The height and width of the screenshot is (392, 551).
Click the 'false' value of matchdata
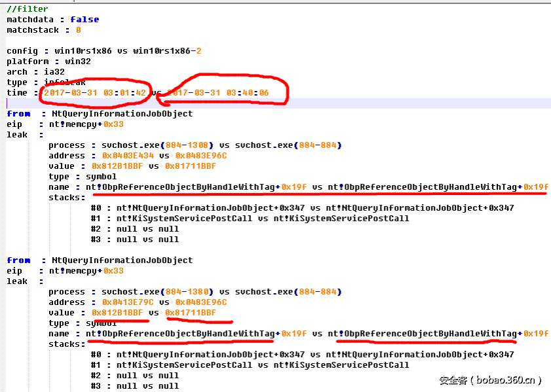[85, 19]
